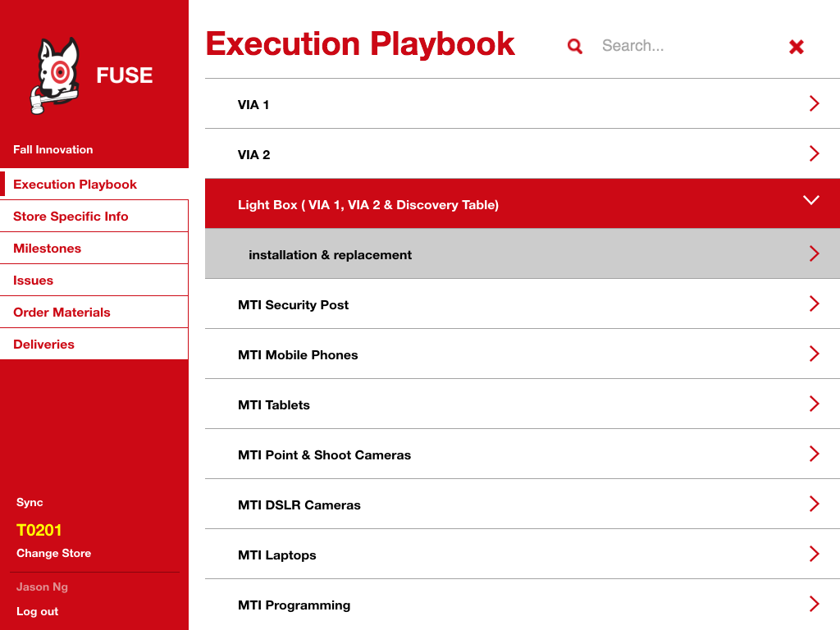
Task: Click the FUSE dog mascot logo
Action: [55, 75]
